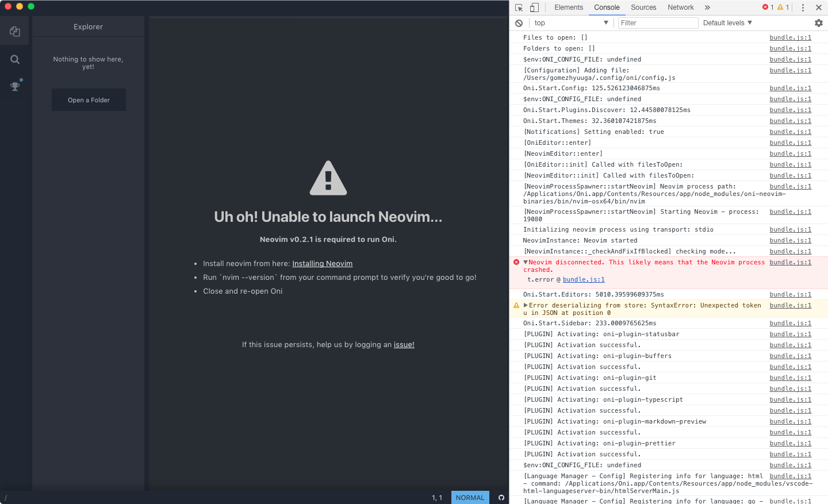This screenshot has height=504, width=828.
Task: Click the 1, 1 cursor position indicator
Action: [437, 498]
